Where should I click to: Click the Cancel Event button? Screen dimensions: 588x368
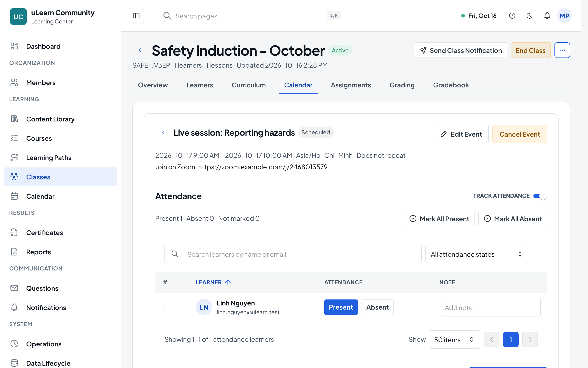coord(520,134)
